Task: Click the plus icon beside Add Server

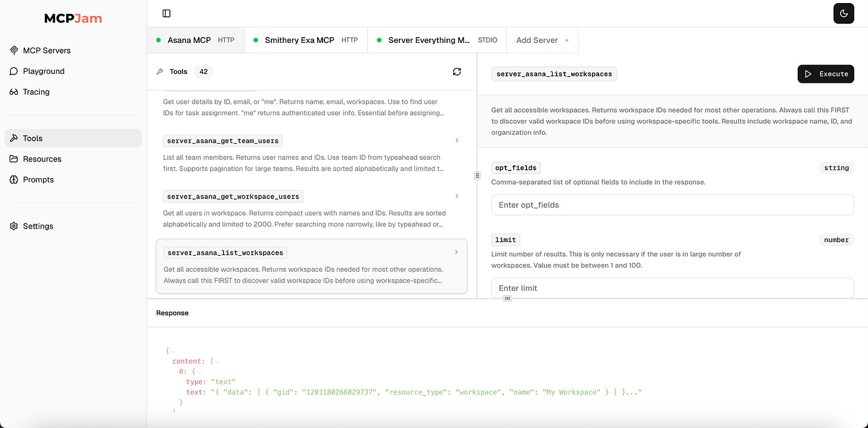Action: click(x=567, y=41)
